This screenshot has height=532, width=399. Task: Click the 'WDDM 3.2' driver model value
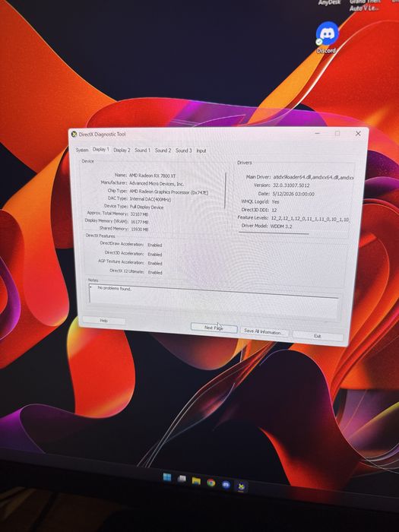(x=281, y=226)
